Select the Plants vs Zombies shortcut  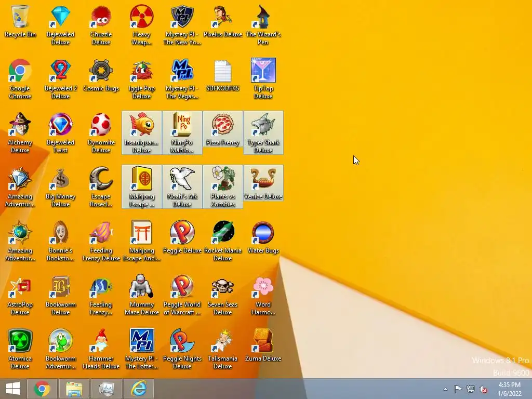[x=222, y=187]
